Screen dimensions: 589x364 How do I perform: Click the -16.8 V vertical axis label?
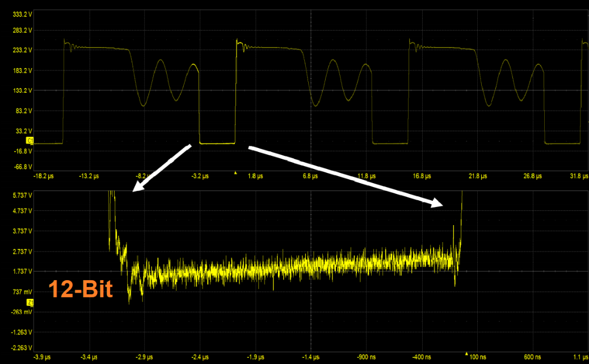[23, 151]
